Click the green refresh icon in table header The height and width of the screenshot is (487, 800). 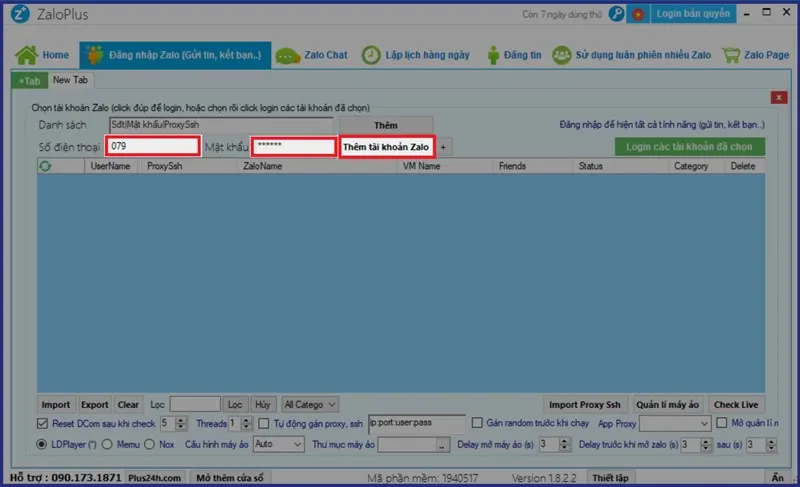click(x=45, y=166)
